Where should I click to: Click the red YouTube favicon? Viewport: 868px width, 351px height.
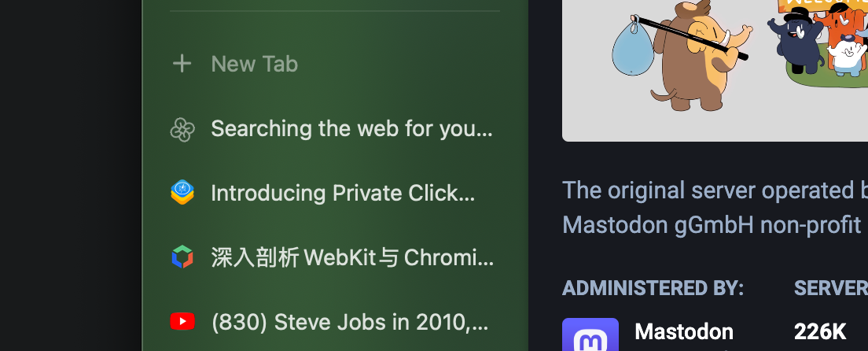tap(182, 321)
